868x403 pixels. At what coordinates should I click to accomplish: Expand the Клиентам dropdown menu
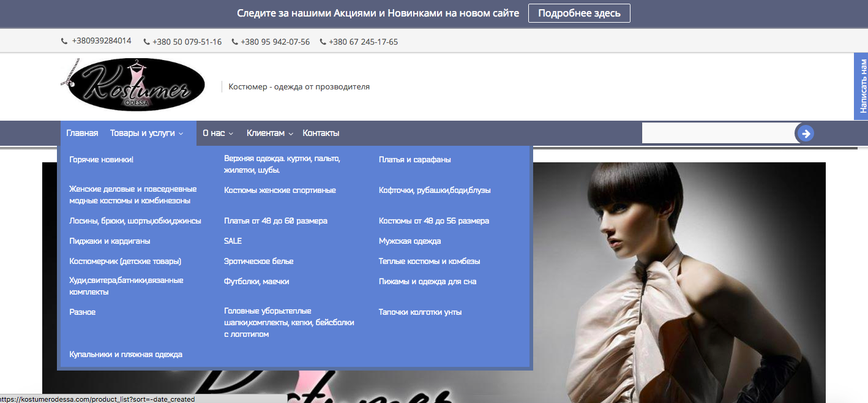click(269, 134)
